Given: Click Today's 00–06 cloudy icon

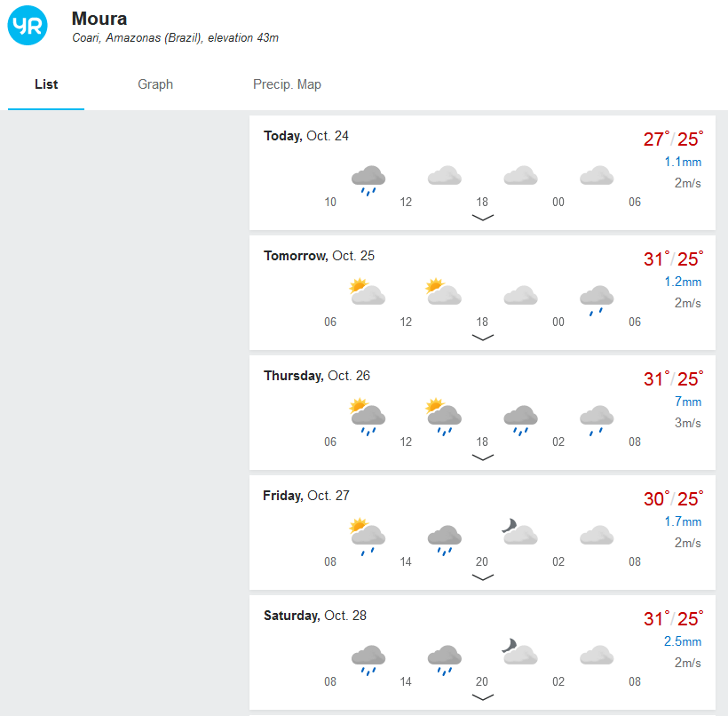Looking at the screenshot, I should pyautogui.click(x=597, y=175).
